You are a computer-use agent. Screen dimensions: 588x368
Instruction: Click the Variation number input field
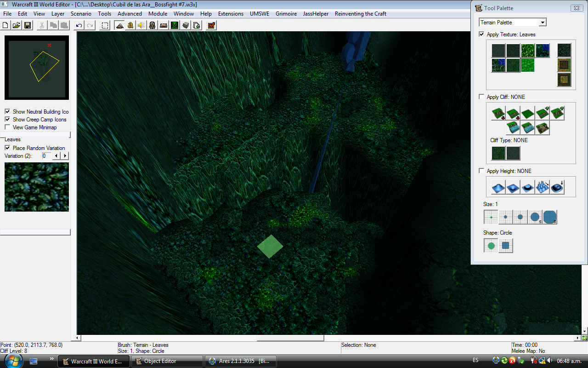[46, 156]
